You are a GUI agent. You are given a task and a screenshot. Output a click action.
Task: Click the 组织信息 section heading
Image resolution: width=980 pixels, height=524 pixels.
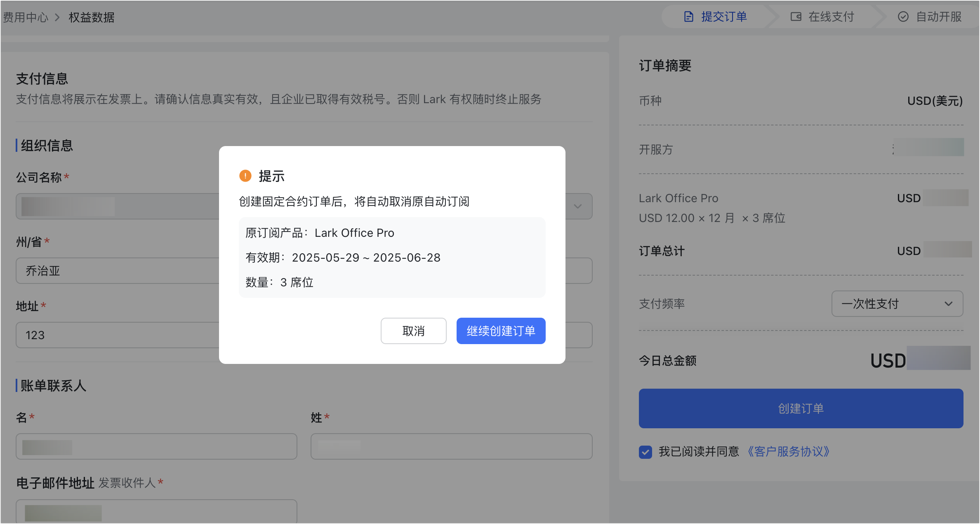coord(47,145)
